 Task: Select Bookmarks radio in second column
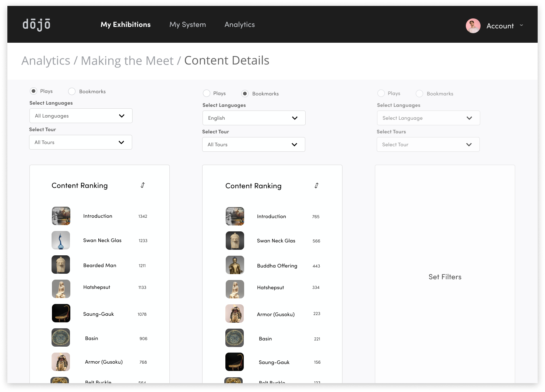pos(245,94)
